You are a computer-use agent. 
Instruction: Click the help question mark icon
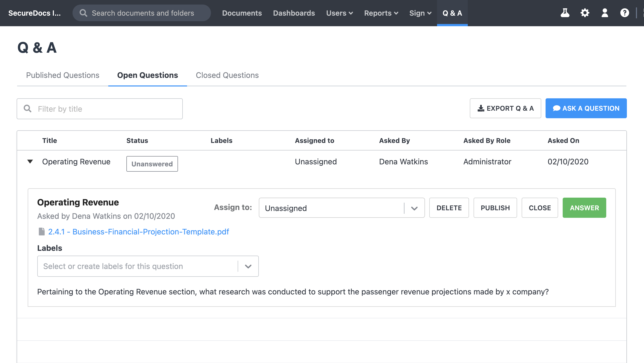tap(625, 13)
